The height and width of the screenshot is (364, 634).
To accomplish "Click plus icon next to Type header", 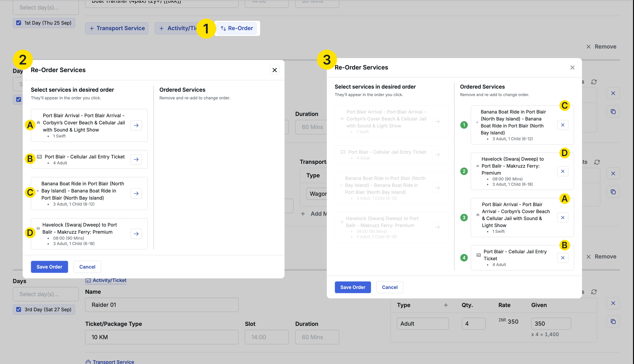I will click(x=446, y=305).
